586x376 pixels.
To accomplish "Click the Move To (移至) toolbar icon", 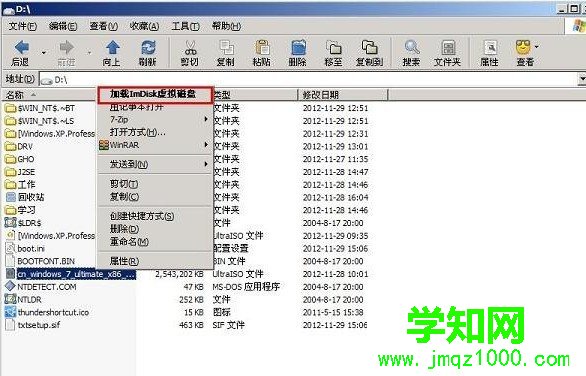I will (334, 48).
